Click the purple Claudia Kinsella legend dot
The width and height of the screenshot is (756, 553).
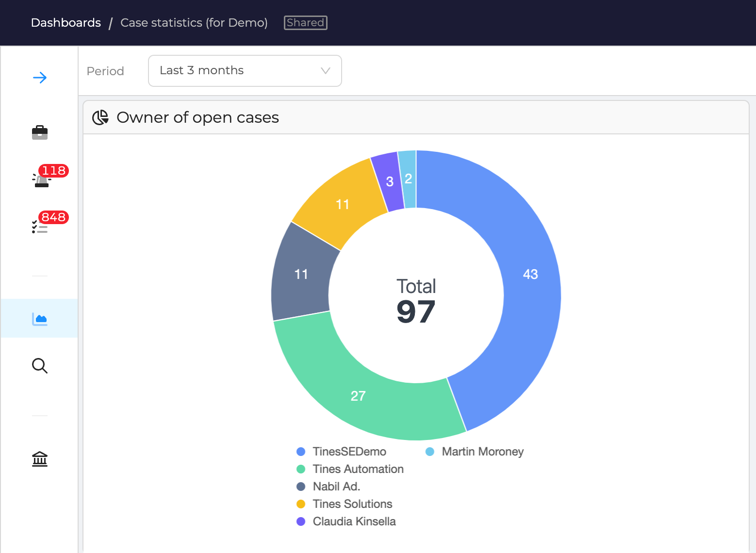[x=301, y=521]
